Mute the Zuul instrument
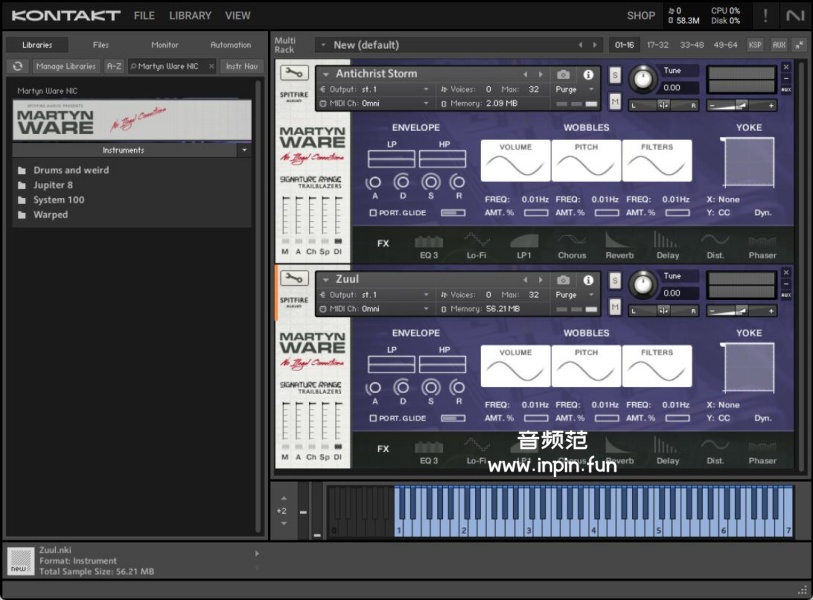Viewport: 813px width, 600px height. tap(615, 307)
